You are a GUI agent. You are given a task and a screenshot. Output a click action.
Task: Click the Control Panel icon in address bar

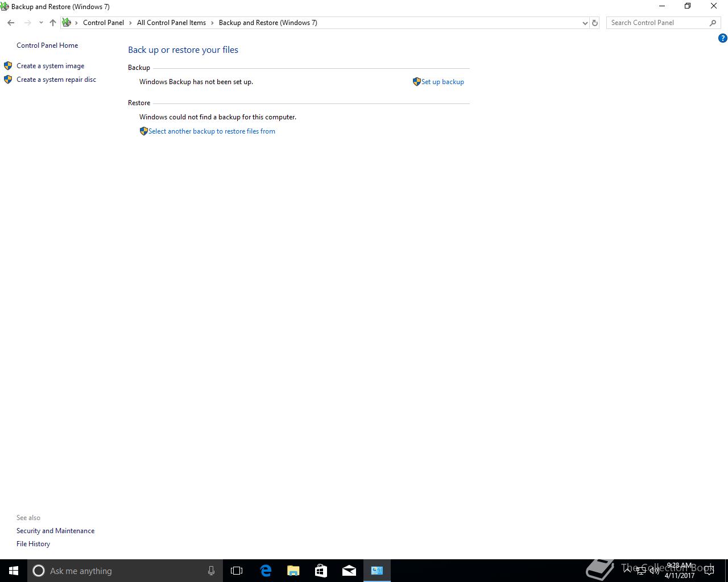pyautogui.click(x=67, y=23)
